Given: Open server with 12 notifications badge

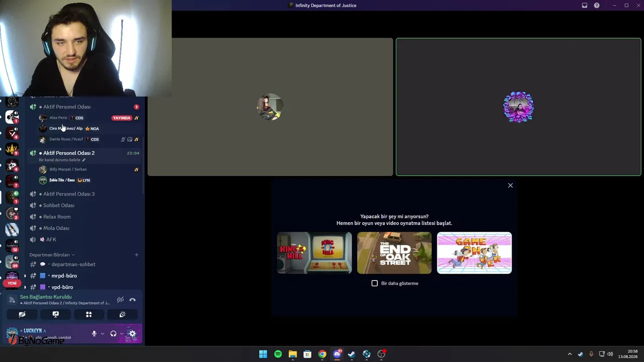Looking at the screenshot, I should tap(12, 246).
